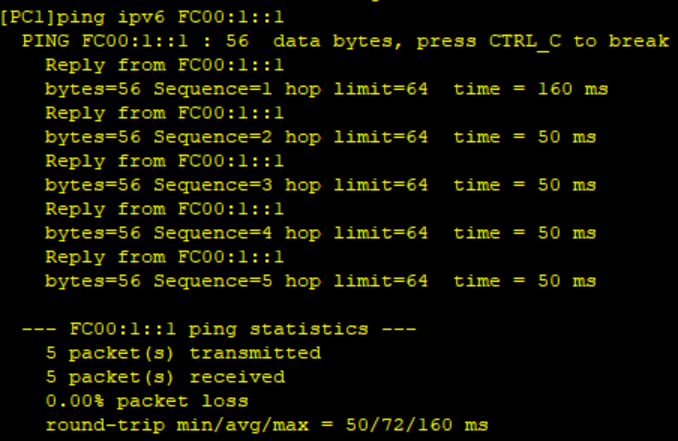Click the 'Reply from' line above Sequence=1
Viewport: 678px width, 441px height.
coord(164,65)
